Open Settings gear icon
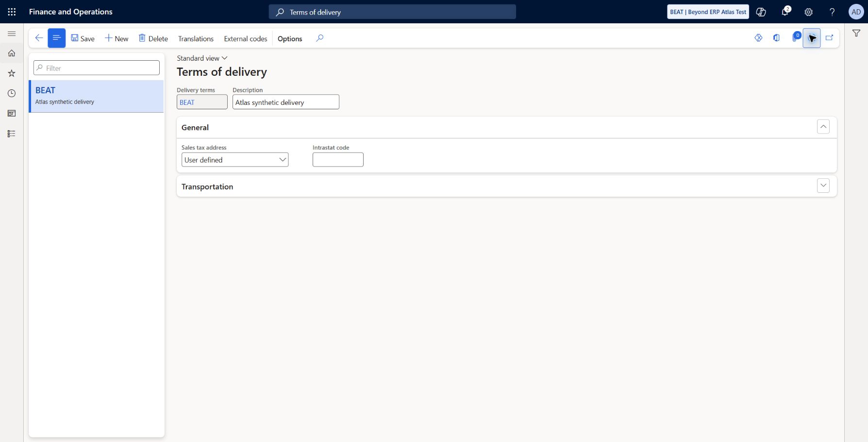 click(x=808, y=12)
